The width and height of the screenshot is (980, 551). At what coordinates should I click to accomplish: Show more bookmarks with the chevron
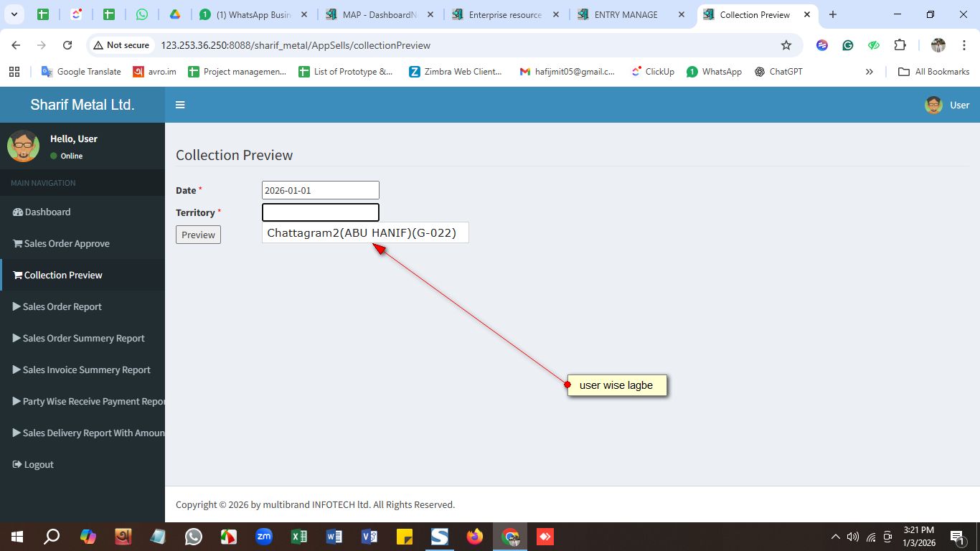(870, 72)
